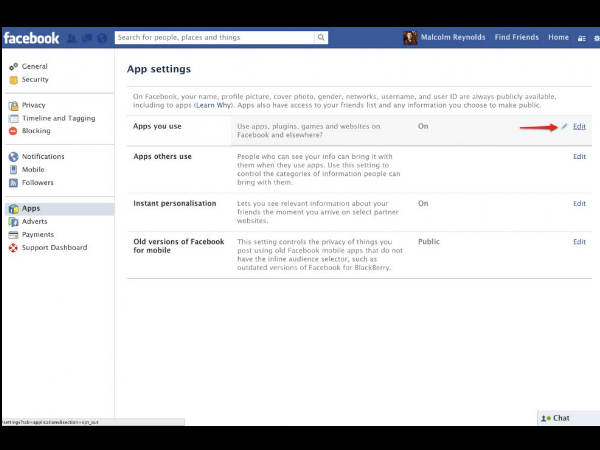This screenshot has height=450, width=600.
Task: Click On status for Instant personalisation
Action: tap(423, 204)
